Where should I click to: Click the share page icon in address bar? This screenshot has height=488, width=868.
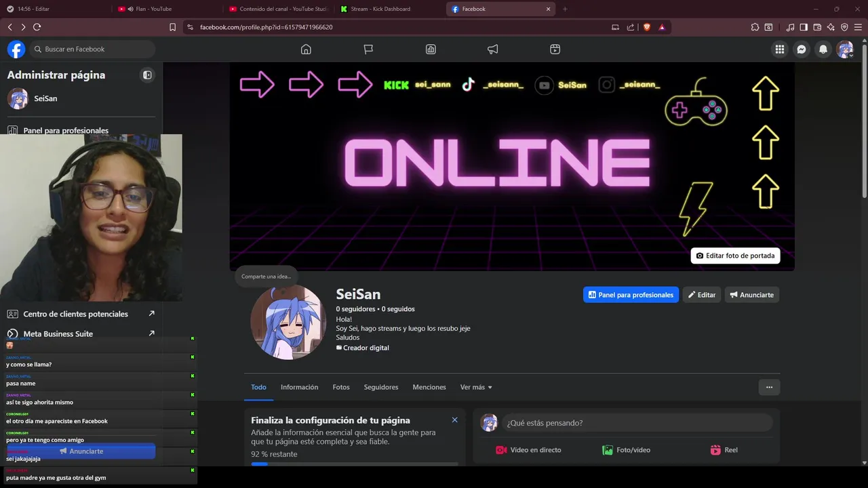tap(631, 27)
